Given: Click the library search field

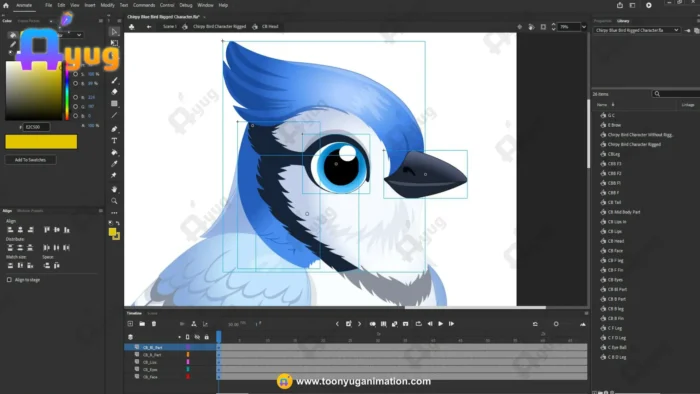Looking at the screenshot, I should 676,94.
